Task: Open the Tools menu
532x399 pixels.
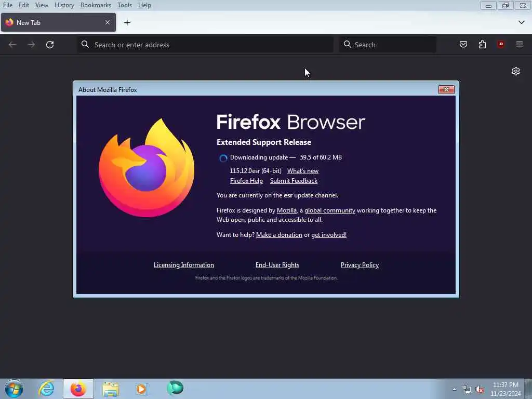Action: pos(125,5)
